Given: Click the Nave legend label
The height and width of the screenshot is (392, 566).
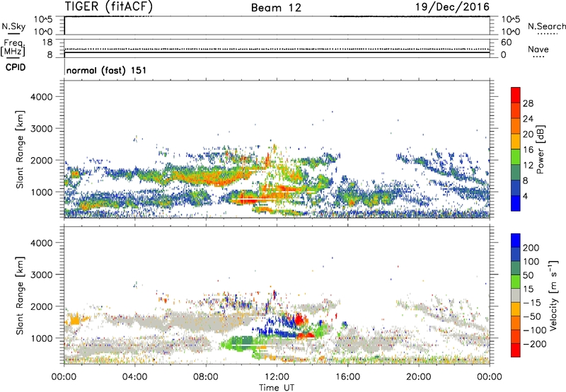Looking at the screenshot, I should tap(538, 49).
